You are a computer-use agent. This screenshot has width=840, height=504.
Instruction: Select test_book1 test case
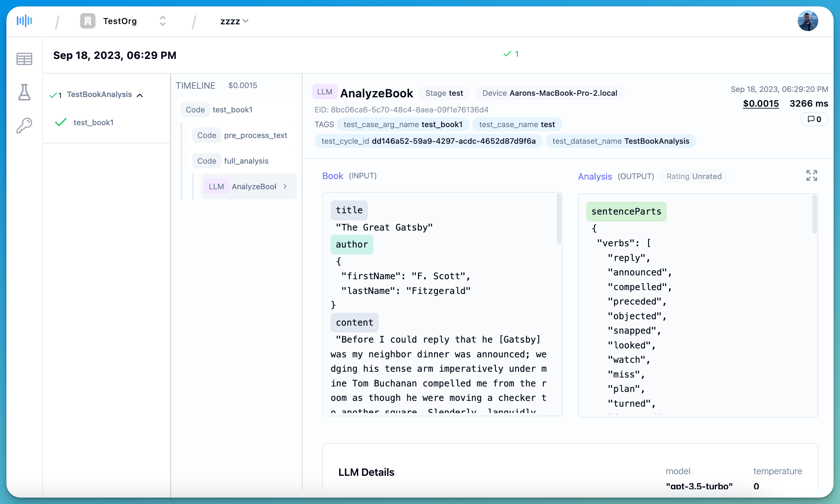(x=93, y=122)
